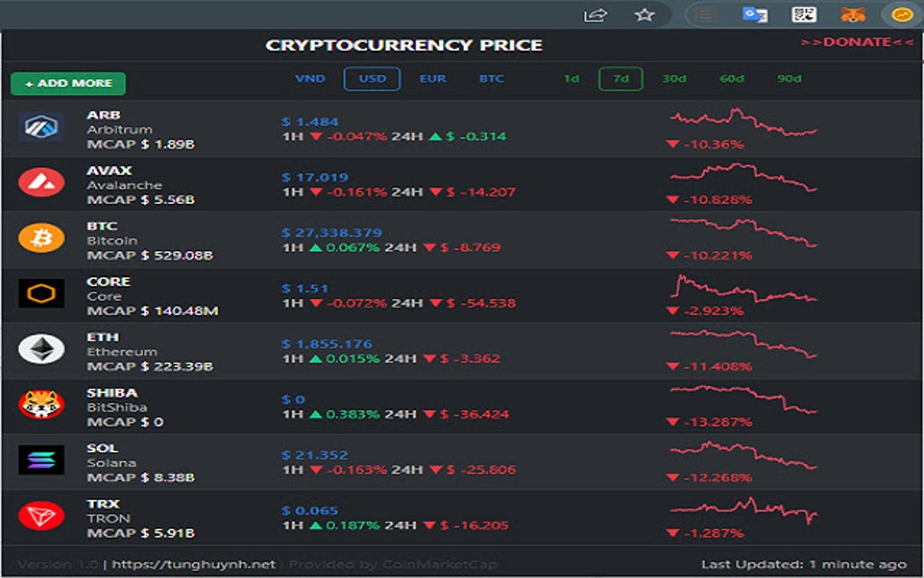Open the yellow coin extension icon
The image size is (924, 578).
(x=902, y=14)
